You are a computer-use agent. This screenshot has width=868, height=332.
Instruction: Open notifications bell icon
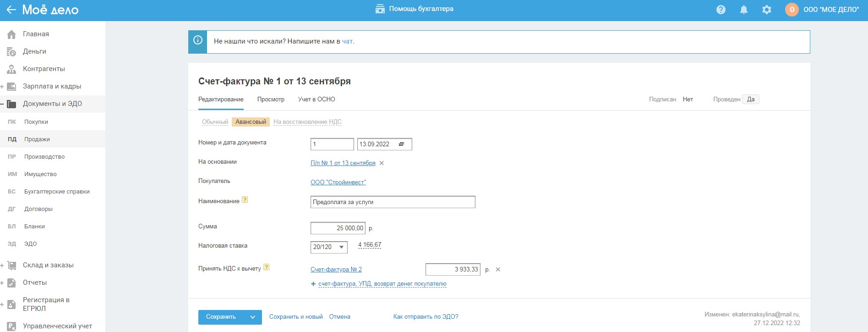(x=744, y=10)
